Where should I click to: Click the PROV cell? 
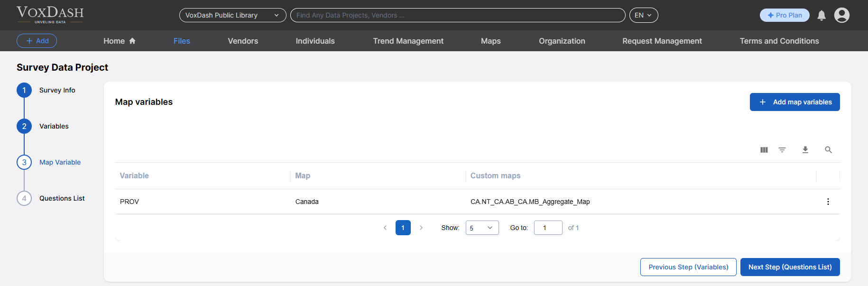[129, 202]
